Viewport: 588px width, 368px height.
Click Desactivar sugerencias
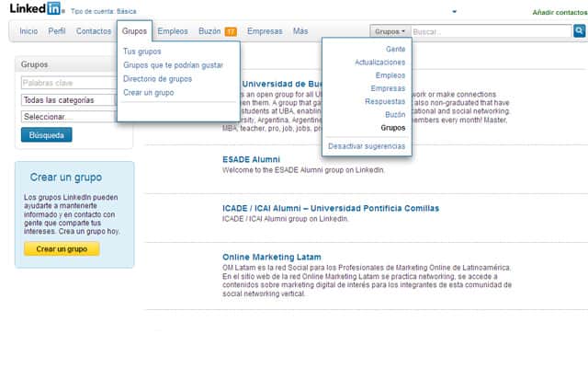(x=367, y=146)
